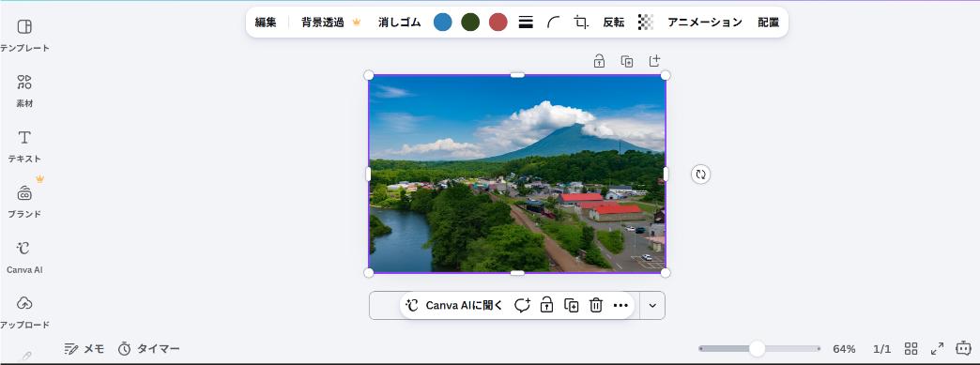Add a new page using icon above canvas
Viewport: 980px width, 365px height.
[x=653, y=61]
